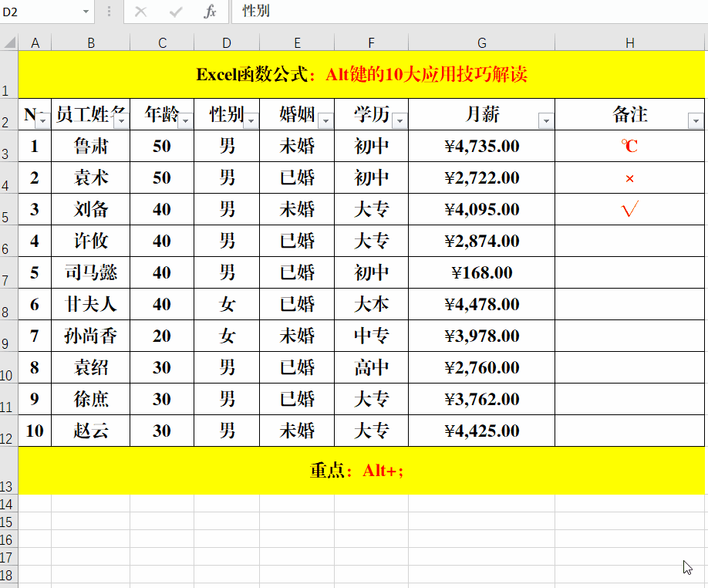
Task: Open the Name Box dropdown arrow
Action: (86, 12)
